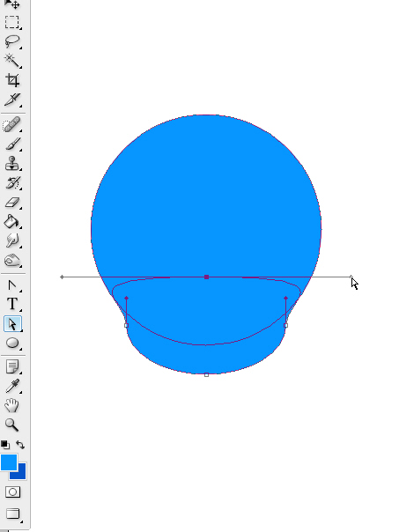The width and height of the screenshot is (399, 532).
Task: Select the Eyedropper tool
Action: pyautogui.click(x=12, y=386)
